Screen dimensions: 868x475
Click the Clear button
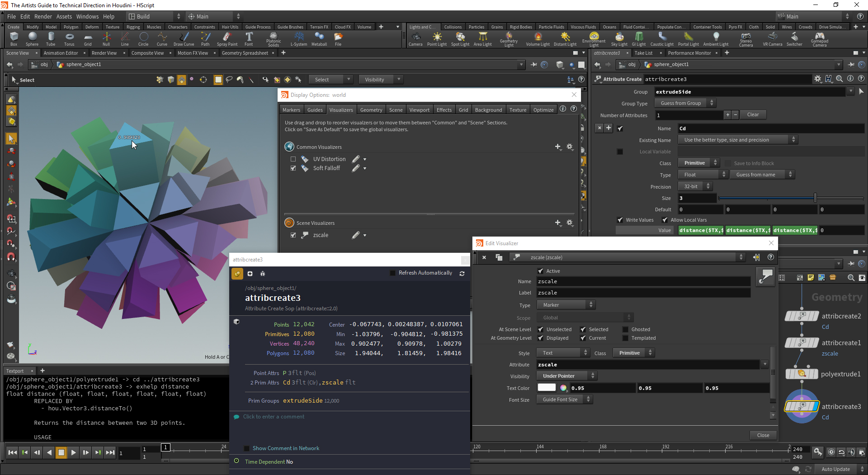(x=753, y=115)
